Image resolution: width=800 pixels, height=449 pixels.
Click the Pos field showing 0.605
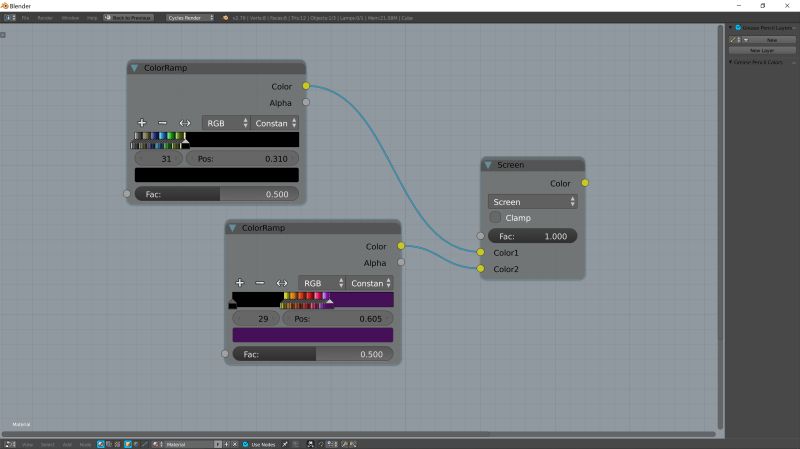[338, 319]
